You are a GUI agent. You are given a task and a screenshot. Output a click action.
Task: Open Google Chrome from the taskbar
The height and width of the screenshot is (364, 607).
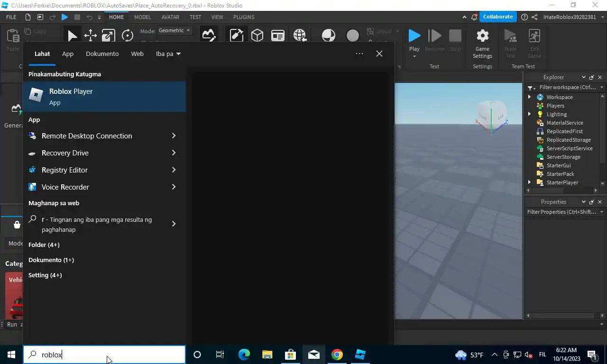pos(337,355)
